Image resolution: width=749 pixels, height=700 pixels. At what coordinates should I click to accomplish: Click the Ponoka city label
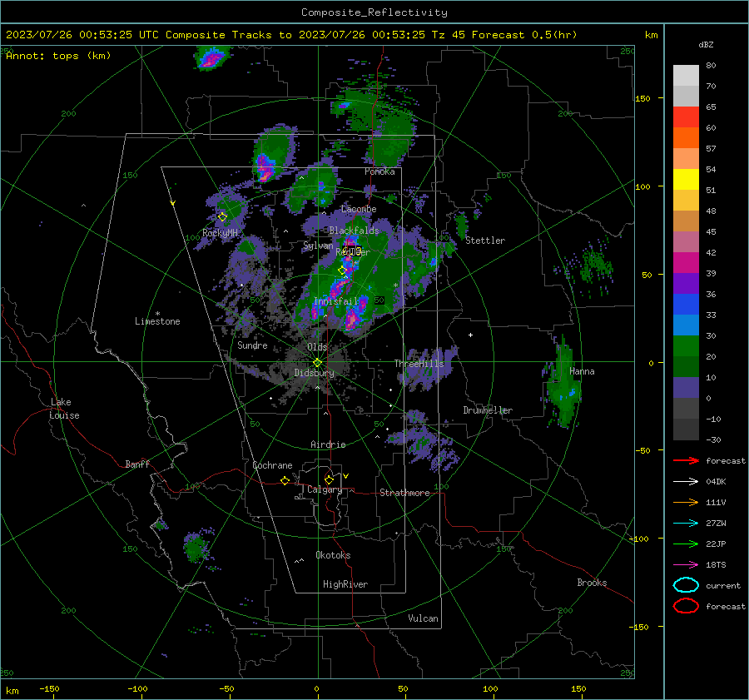[379, 171]
